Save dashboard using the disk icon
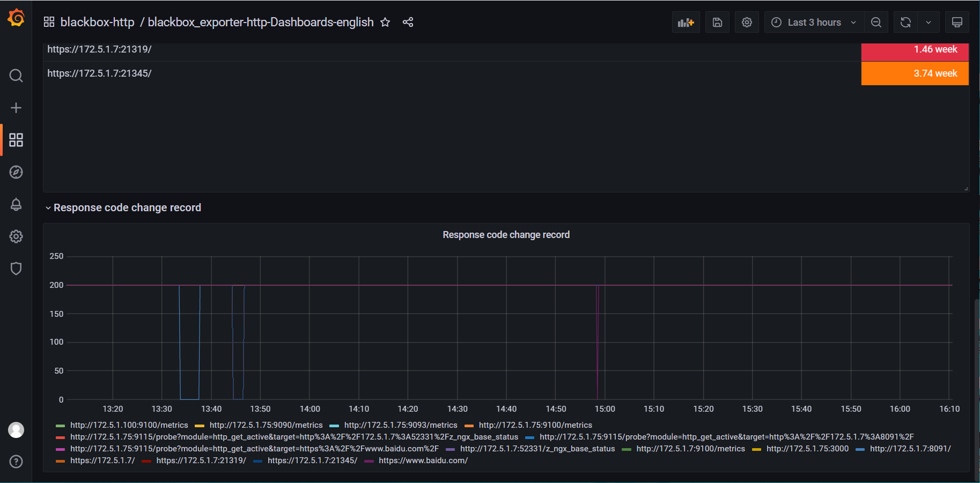Screen dimensions: 980x483 click(x=717, y=23)
